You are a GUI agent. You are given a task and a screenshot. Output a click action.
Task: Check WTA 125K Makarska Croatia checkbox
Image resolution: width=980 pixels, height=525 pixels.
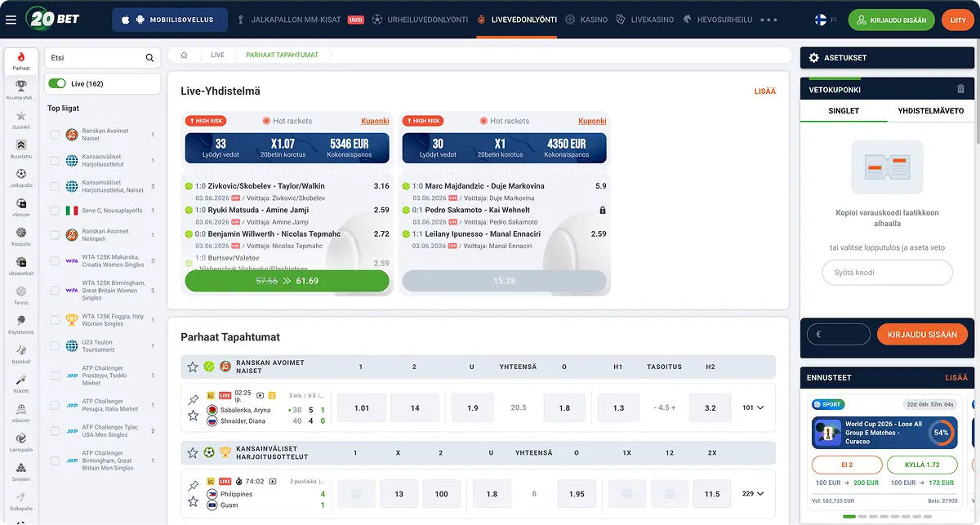tap(55, 261)
